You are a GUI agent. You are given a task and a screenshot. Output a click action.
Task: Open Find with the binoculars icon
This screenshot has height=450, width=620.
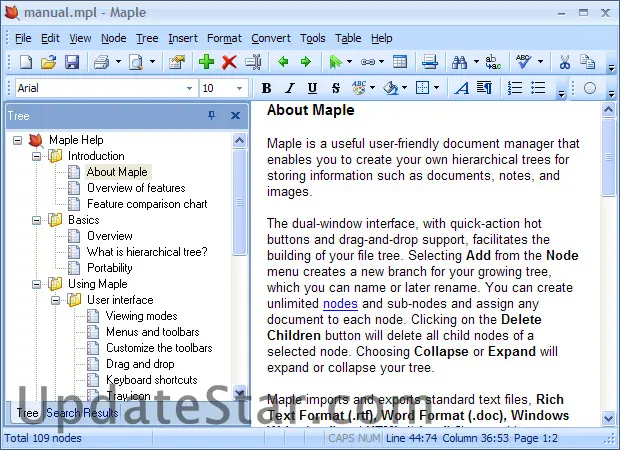click(459, 62)
